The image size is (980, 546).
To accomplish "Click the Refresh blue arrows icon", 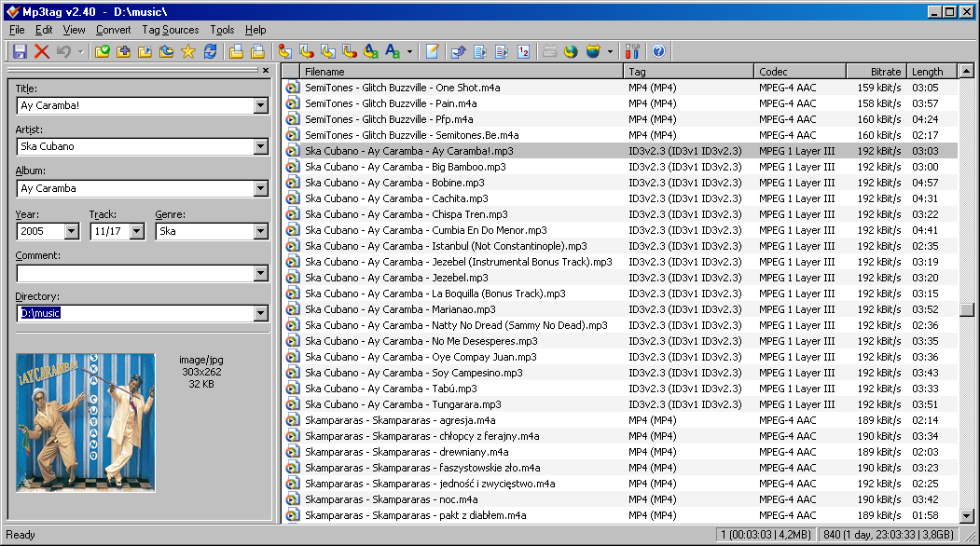I will tap(210, 51).
